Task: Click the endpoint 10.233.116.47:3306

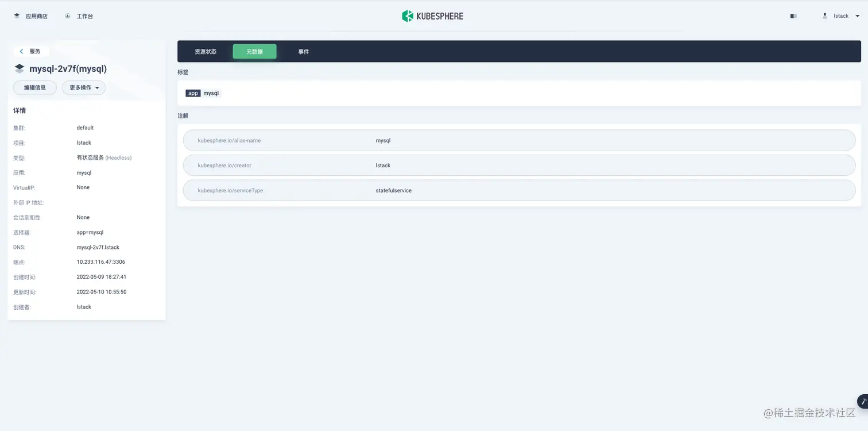Action: [101, 262]
